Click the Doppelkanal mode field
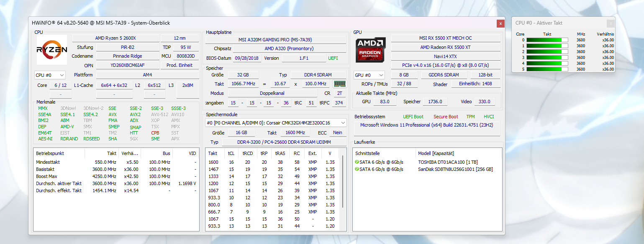The width and height of the screenshot is (644, 244). coord(272,93)
